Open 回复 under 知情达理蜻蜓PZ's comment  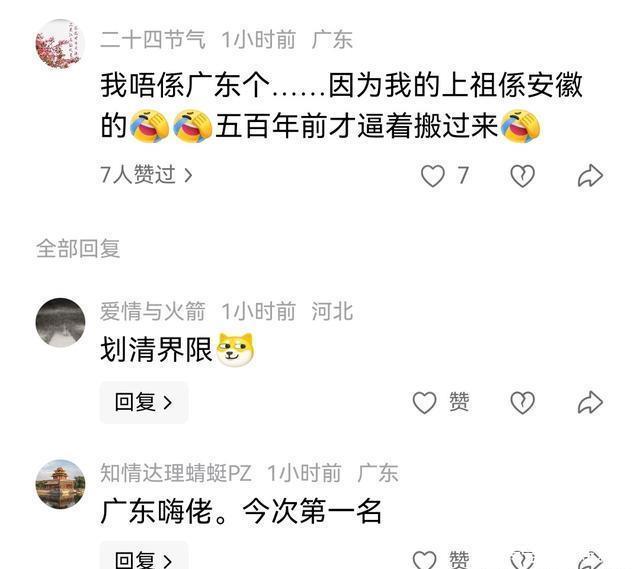pos(144,556)
